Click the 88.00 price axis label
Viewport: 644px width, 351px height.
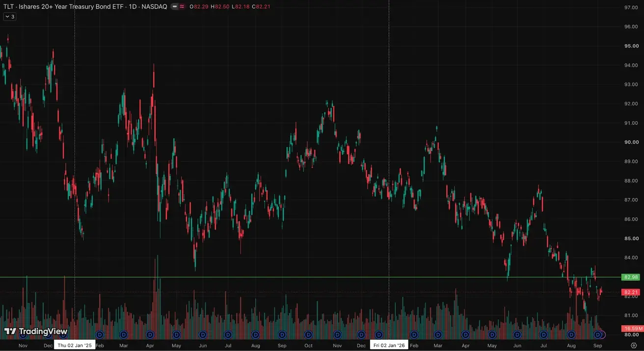coord(631,181)
